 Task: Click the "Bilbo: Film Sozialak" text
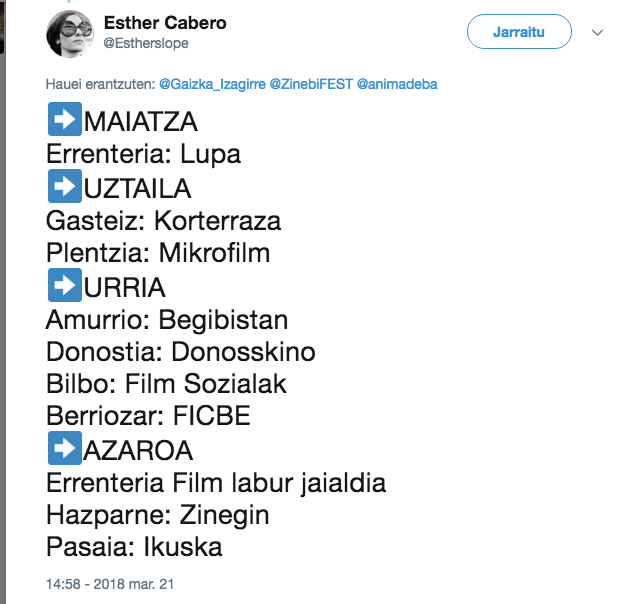point(167,384)
